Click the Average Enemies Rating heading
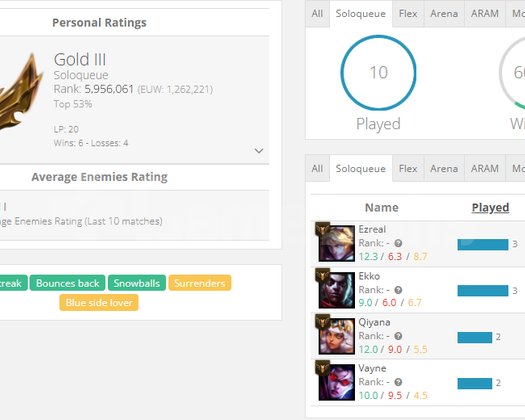 [x=99, y=177]
